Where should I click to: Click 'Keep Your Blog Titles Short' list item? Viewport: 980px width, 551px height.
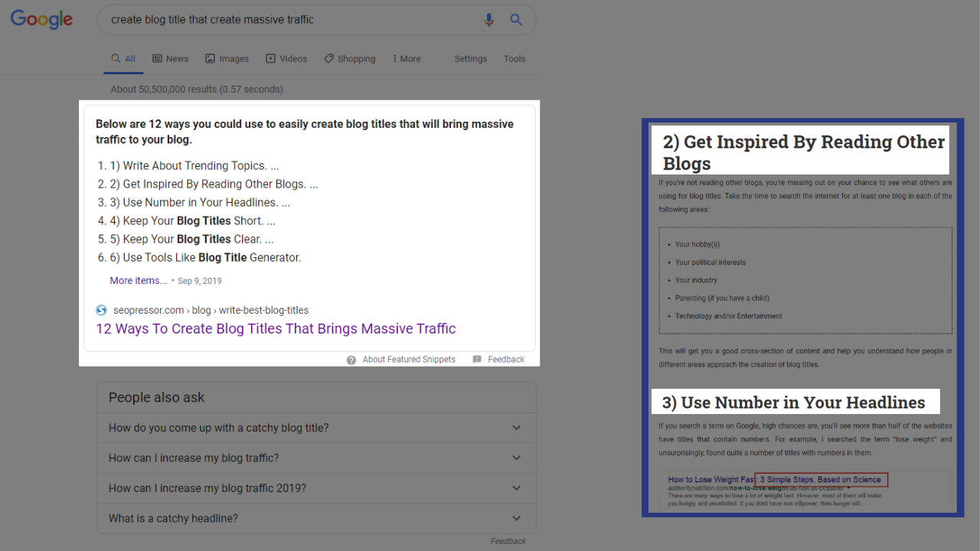pyautogui.click(x=192, y=220)
